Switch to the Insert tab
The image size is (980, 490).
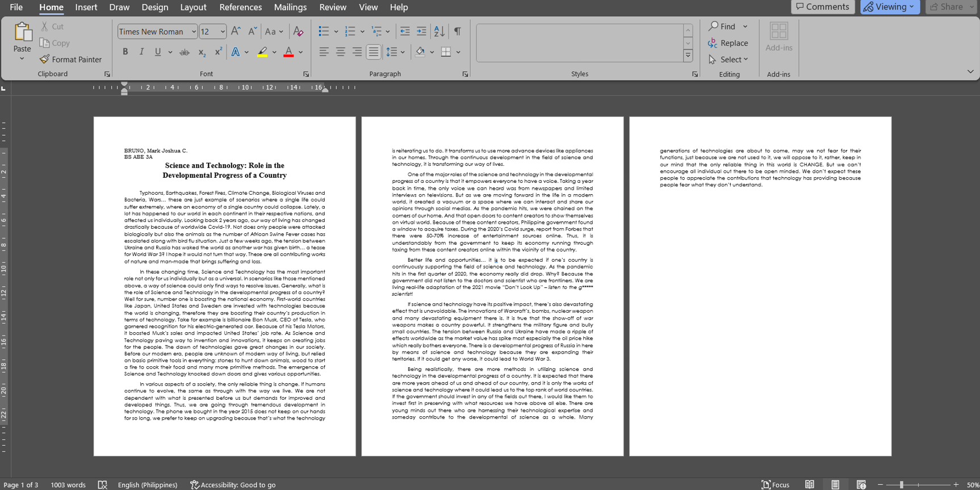click(x=86, y=7)
